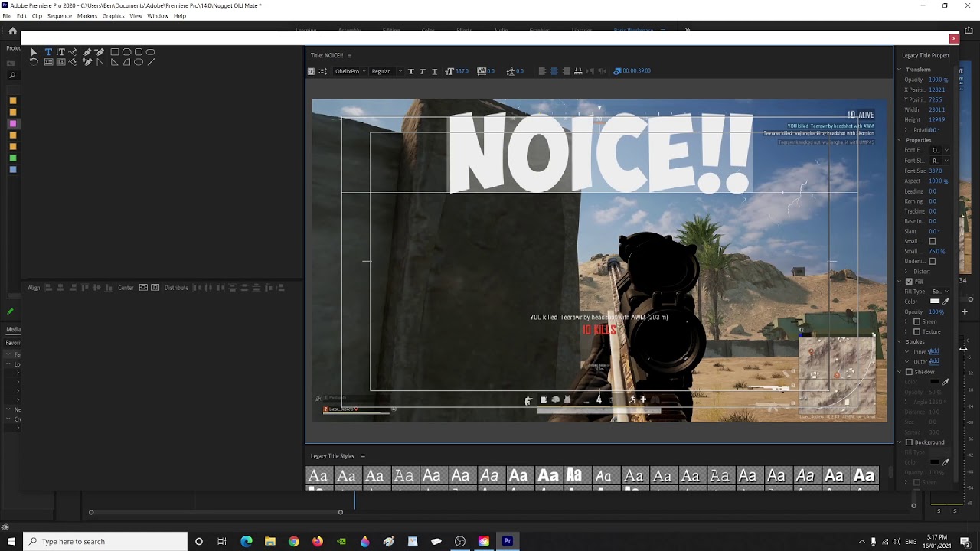Expand the Rotation property

coord(906,130)
